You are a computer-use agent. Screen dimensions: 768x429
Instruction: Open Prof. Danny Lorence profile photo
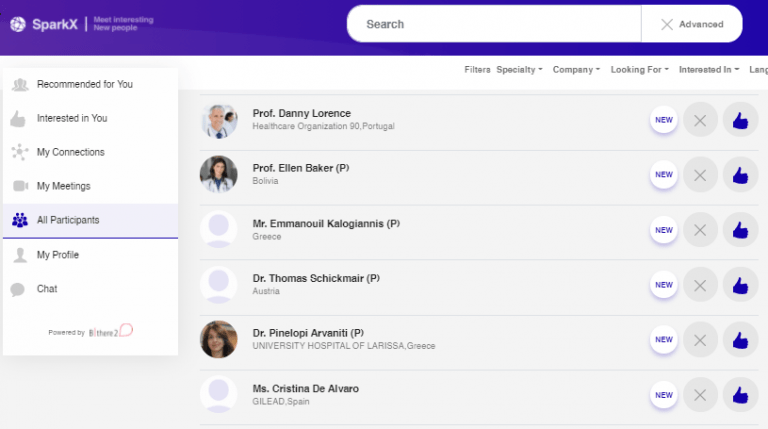point(218,120)
